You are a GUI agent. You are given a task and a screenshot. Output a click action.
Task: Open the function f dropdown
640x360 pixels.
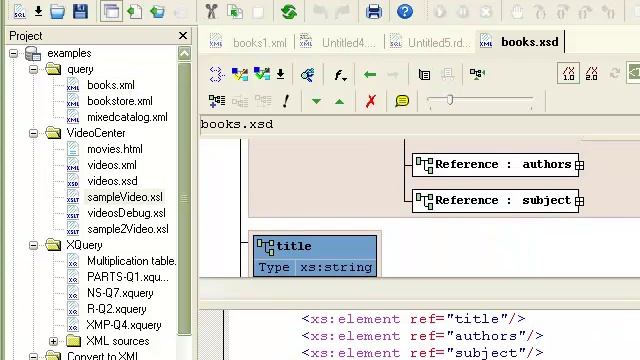(x=340, y=75)
